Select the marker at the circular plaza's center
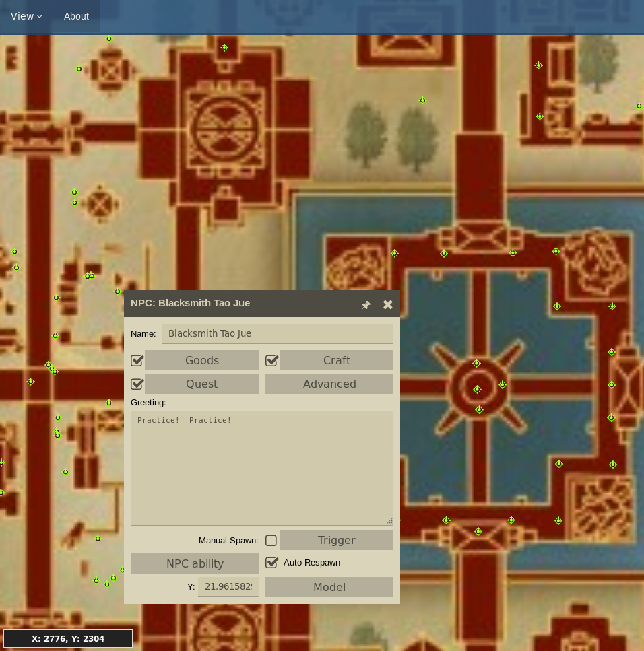 point(477,390)
